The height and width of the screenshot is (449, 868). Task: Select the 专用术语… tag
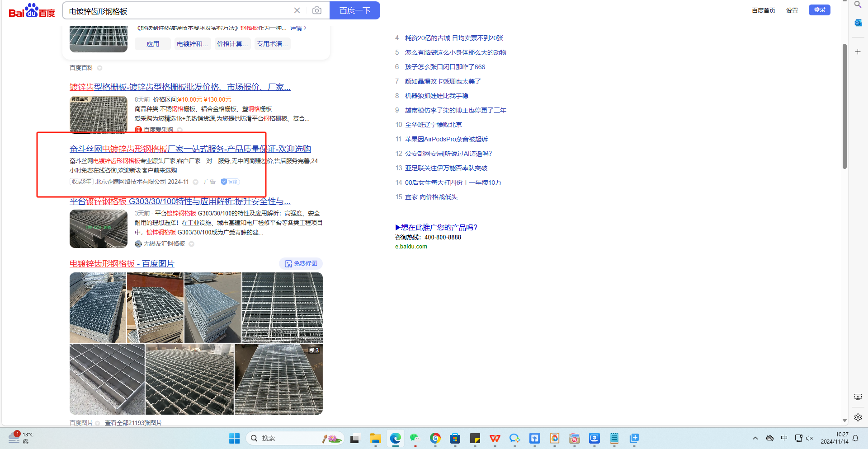pos(272,44)
